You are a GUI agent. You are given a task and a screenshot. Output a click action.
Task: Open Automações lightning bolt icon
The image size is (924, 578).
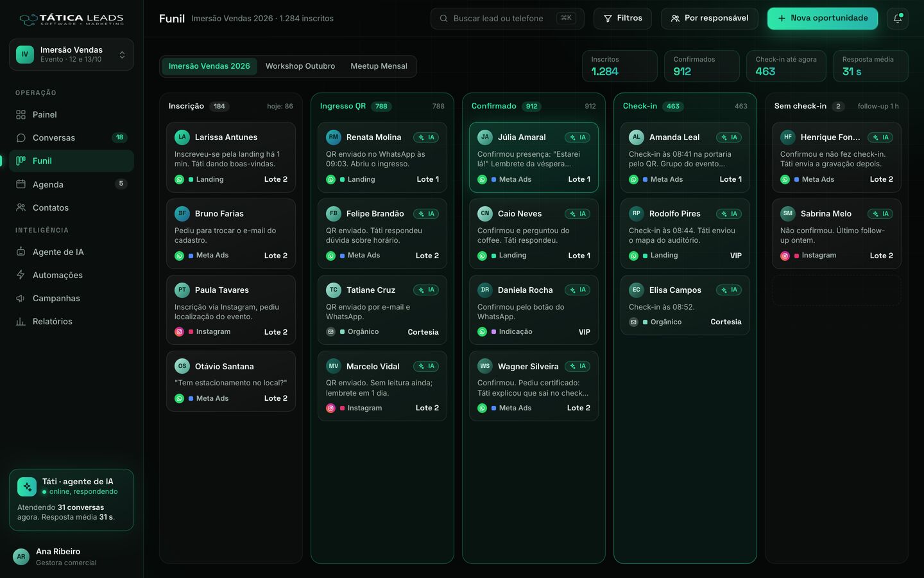(21, 275)
